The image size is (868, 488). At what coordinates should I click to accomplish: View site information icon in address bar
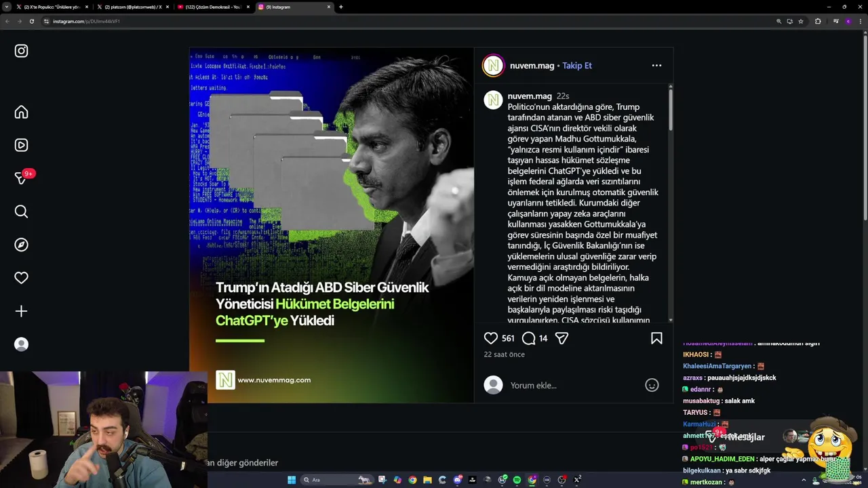(47, 21)
